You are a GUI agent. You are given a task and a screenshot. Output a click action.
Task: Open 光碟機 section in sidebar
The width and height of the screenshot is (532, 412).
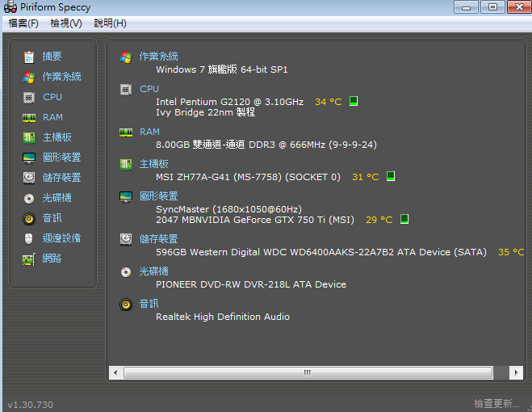click(x=57, y=198)
